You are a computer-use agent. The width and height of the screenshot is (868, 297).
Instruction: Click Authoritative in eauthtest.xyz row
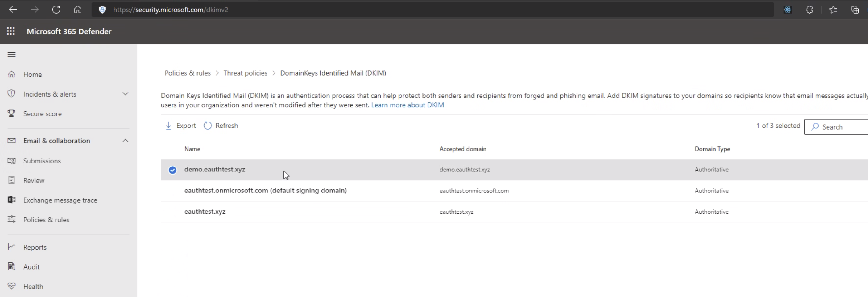[x=712, y=212]
